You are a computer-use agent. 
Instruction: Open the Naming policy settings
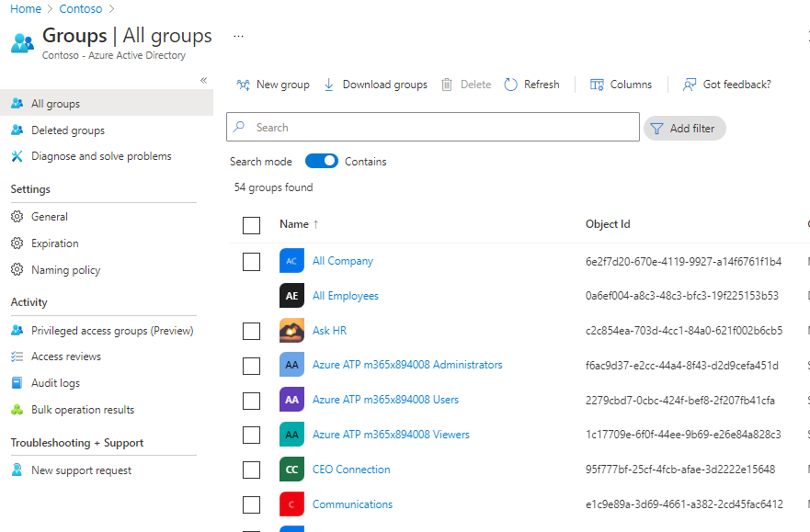coord(65,270)
